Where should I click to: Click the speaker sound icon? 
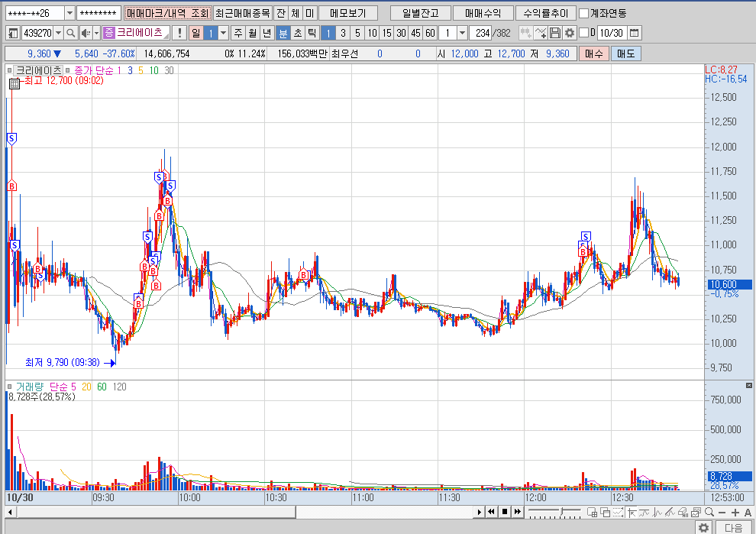click(86, 33)
